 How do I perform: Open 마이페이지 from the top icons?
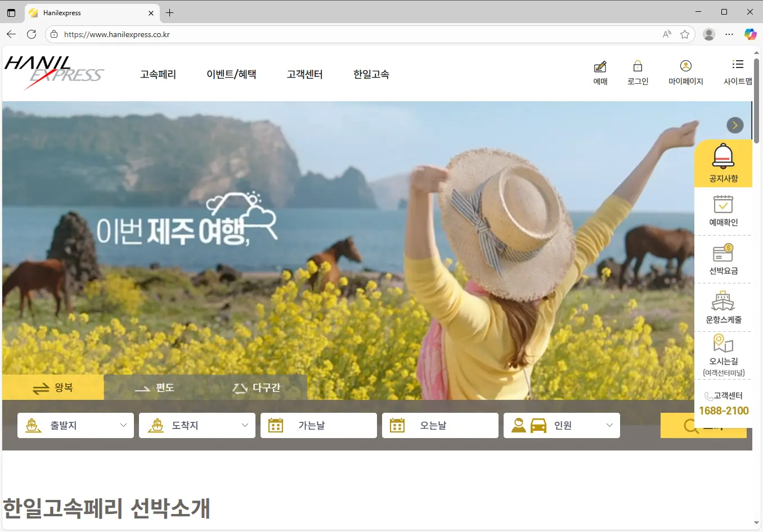point(685,72)
